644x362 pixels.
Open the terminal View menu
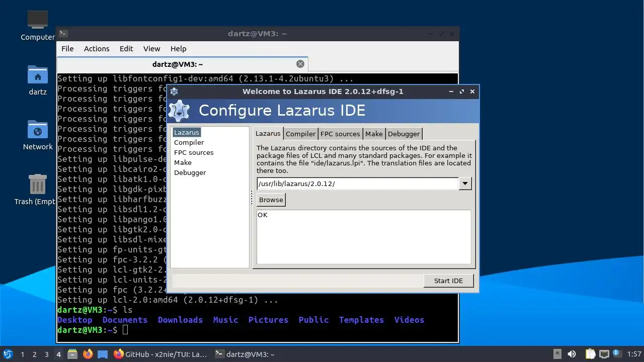point(151,49)
